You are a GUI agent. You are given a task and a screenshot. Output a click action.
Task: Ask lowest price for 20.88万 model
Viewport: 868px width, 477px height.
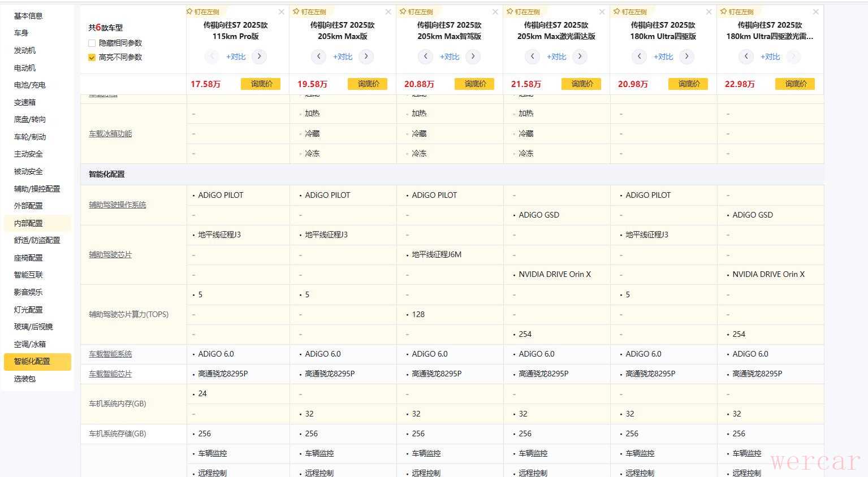click(474, 84)
